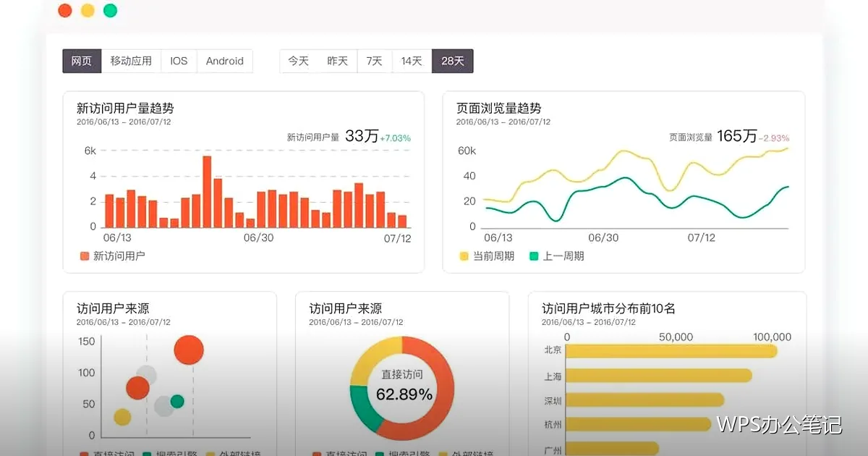868x456 pixels.
Task: Click the 访问用户城市分布前10名 title
Action: tap(608, 308)
